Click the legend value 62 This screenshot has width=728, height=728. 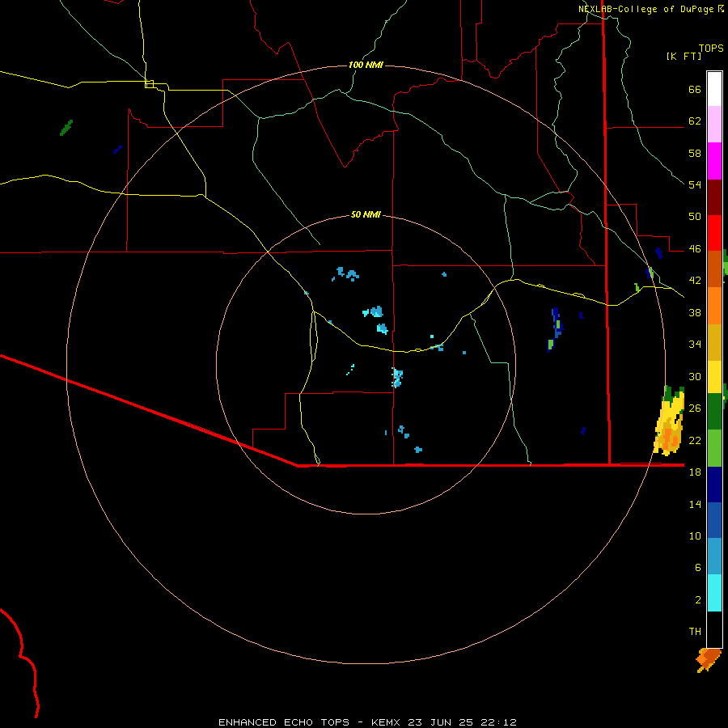coord(695,121)
